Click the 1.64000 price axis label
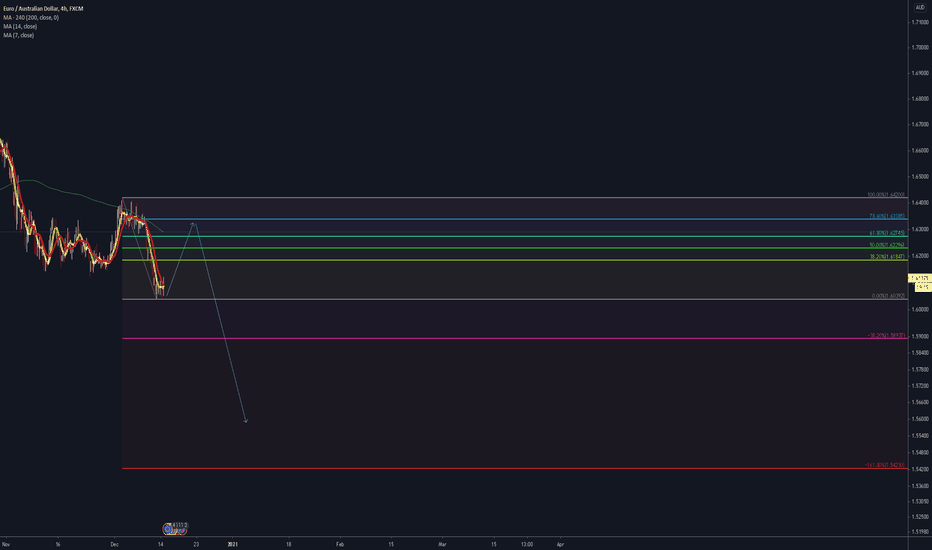This screenshot has height=550, width=932. click(x=920, y=203)
